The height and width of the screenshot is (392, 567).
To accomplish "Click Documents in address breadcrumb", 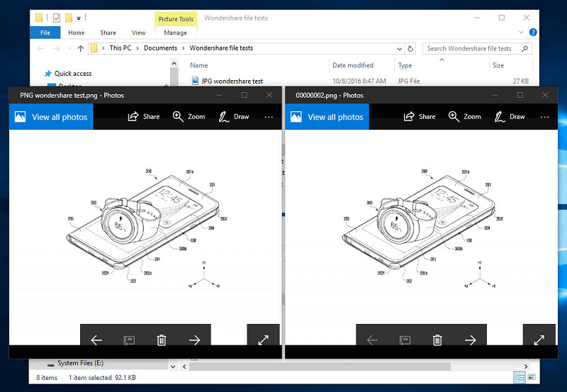I will pyautogui.click(x=161, y=48).
